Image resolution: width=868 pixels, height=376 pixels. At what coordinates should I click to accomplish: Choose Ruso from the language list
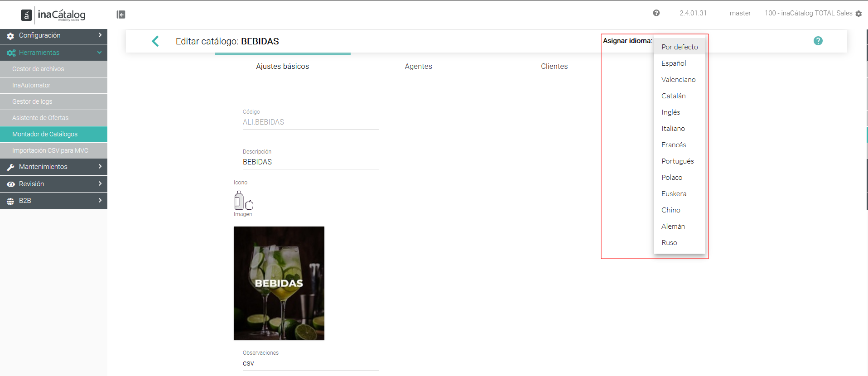680,242
